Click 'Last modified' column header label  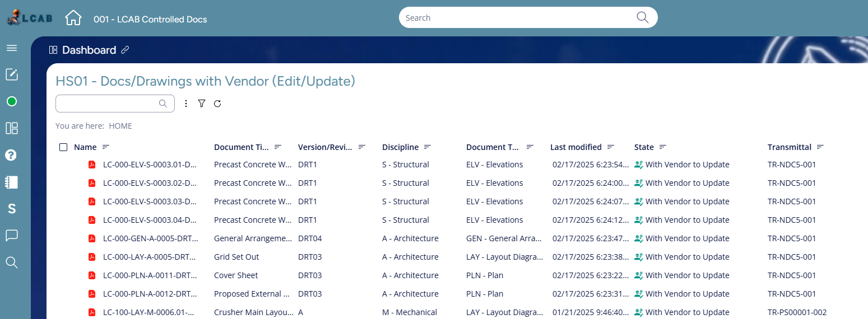pyautogui.click(x=576, y=147)
